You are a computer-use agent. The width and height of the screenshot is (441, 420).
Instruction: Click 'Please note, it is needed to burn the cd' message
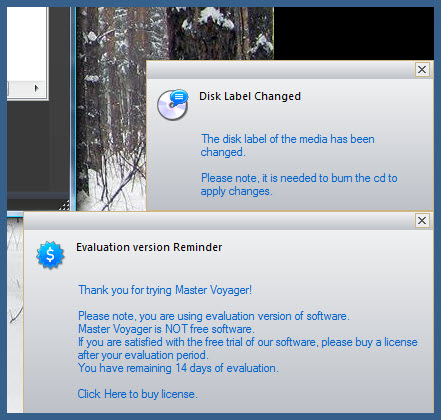299,184
